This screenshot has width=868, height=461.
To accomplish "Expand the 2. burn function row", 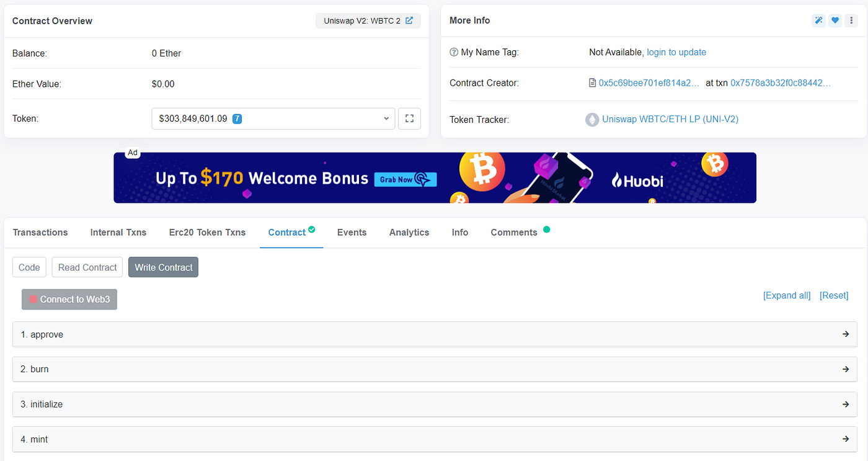I will (435, 369).
